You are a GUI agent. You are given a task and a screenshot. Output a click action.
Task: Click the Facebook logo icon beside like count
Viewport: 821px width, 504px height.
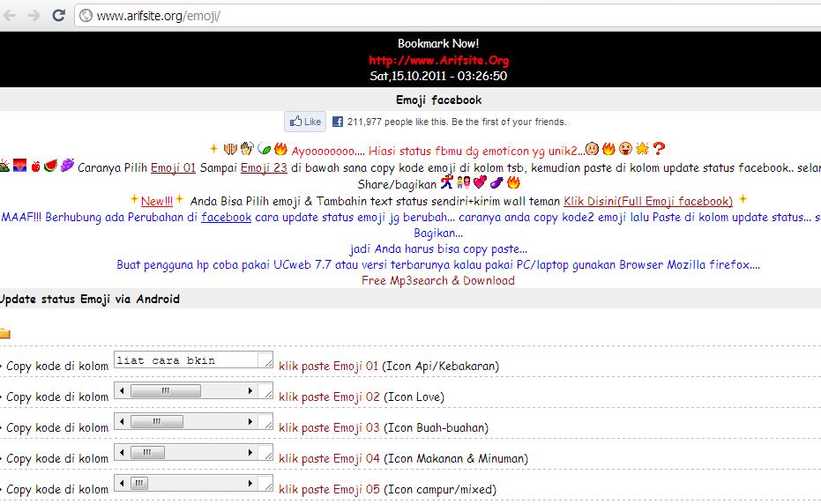pos(338,122)
